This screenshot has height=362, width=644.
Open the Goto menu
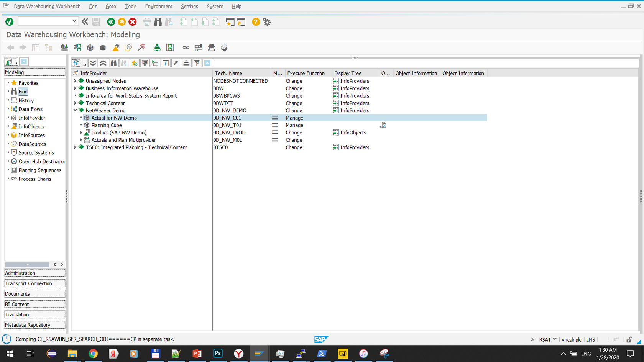[111, 6]
